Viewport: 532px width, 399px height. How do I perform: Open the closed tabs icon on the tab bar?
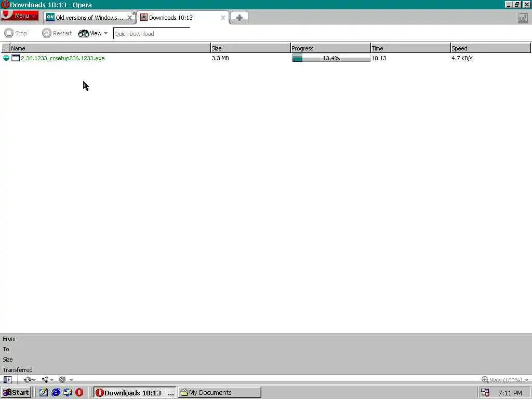523,18
